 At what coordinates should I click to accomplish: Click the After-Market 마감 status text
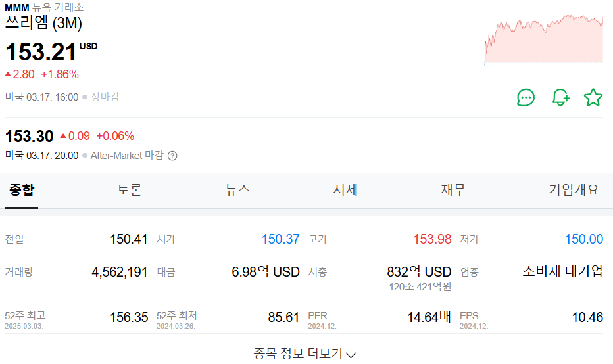pyautogui.click(x=127, y=156)
